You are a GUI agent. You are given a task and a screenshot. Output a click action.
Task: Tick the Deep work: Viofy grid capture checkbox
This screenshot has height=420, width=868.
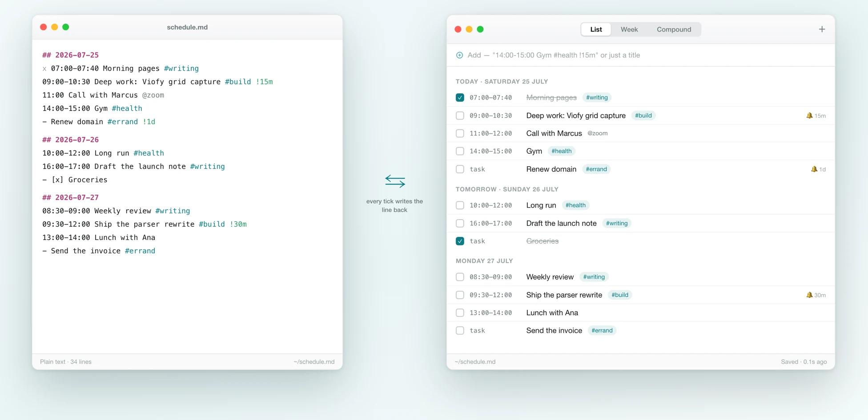[460, 116]
